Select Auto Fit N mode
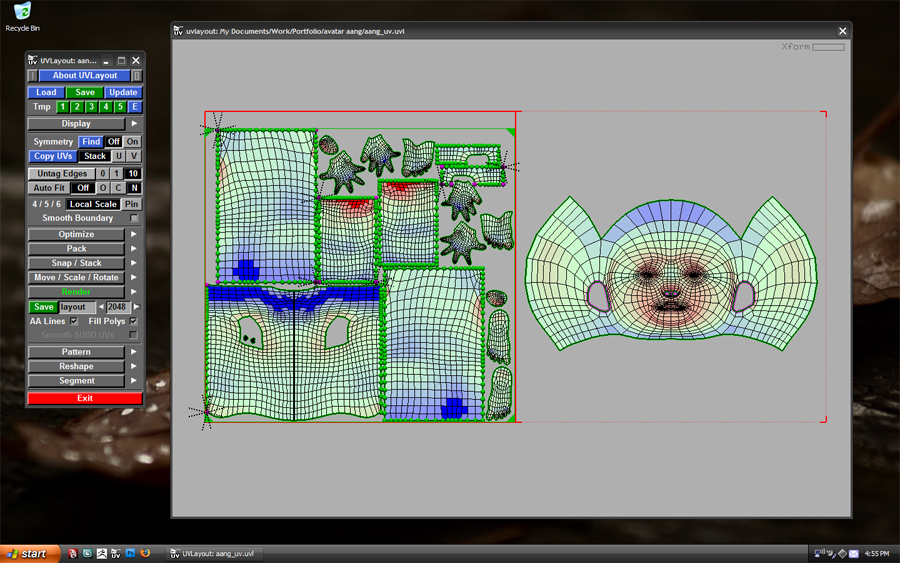 tap(134, 188)
